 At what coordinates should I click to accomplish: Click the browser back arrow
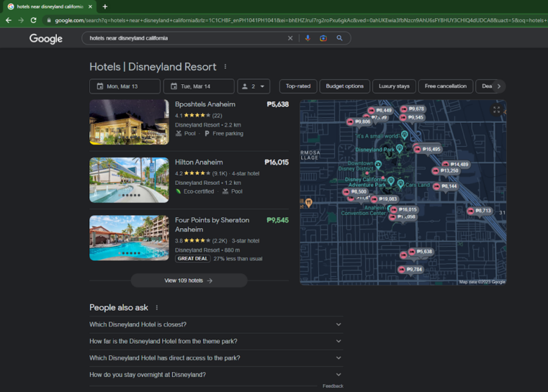click(x=9, y=20)
